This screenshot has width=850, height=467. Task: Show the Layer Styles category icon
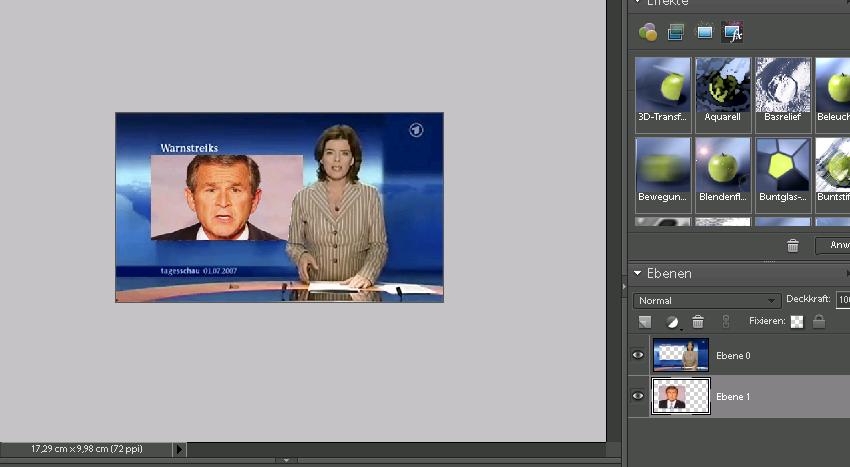(x=676, y=33)
